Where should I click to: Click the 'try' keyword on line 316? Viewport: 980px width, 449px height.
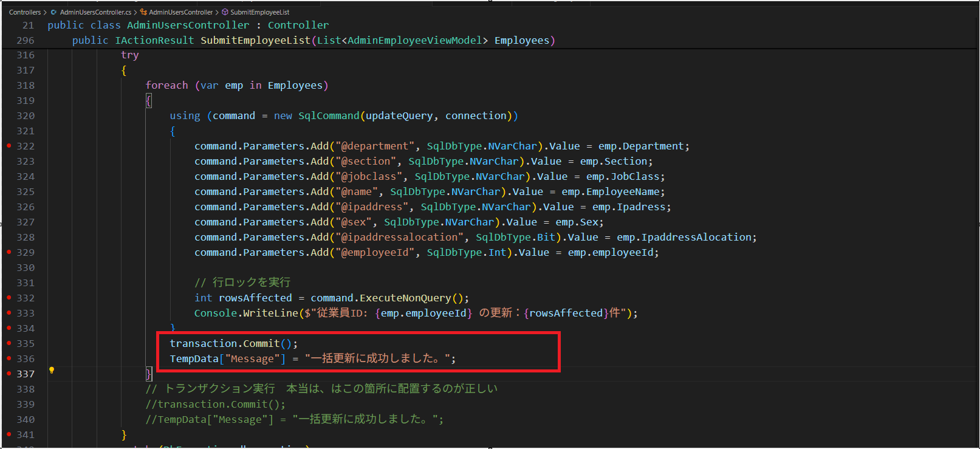click(130, 55)
